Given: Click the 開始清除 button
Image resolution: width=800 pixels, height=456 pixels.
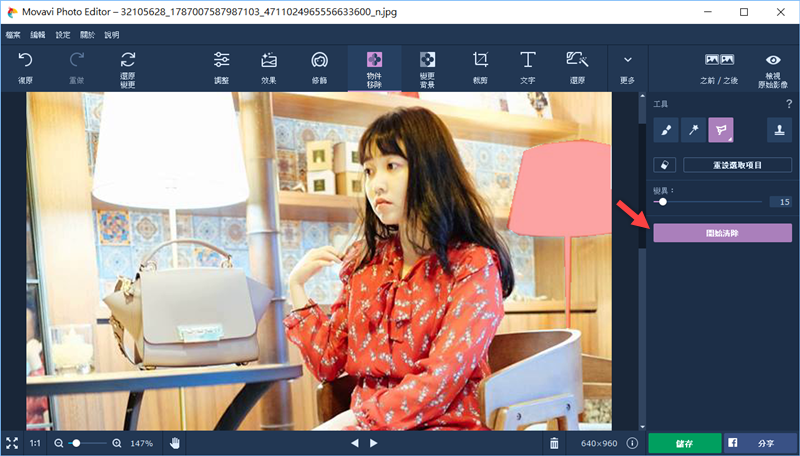Looking at the screenshot, I should click(x=722, y=233).
